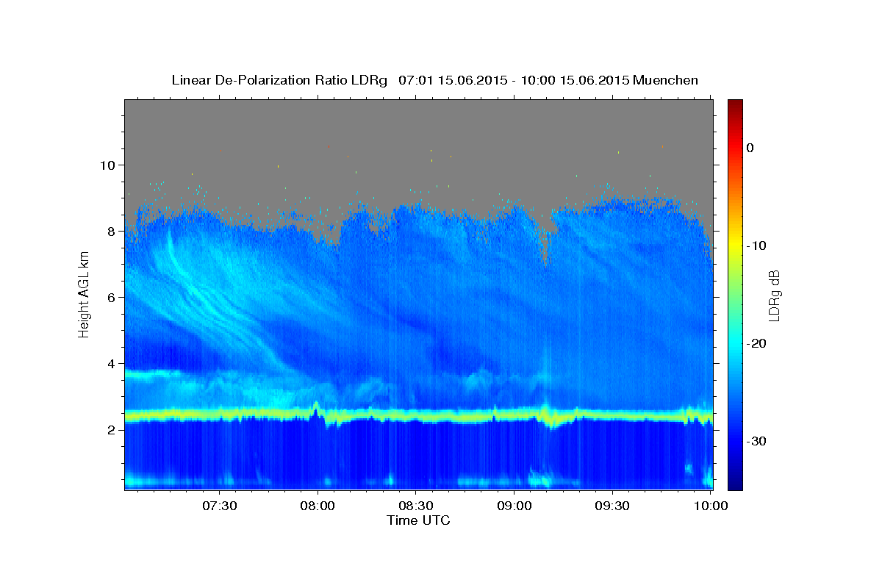882x588 pixels.
Task: Click the colorbar value -10
Action: (x=756, y=245)
